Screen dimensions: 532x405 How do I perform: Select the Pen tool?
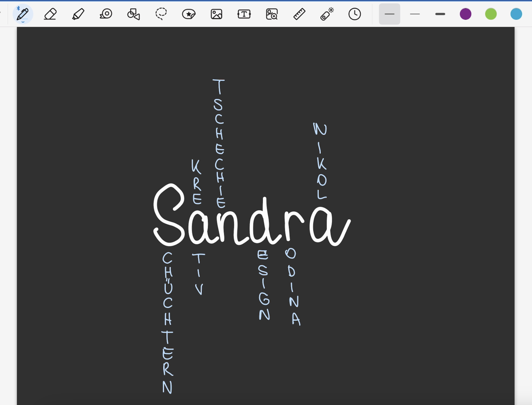(23, 14)
